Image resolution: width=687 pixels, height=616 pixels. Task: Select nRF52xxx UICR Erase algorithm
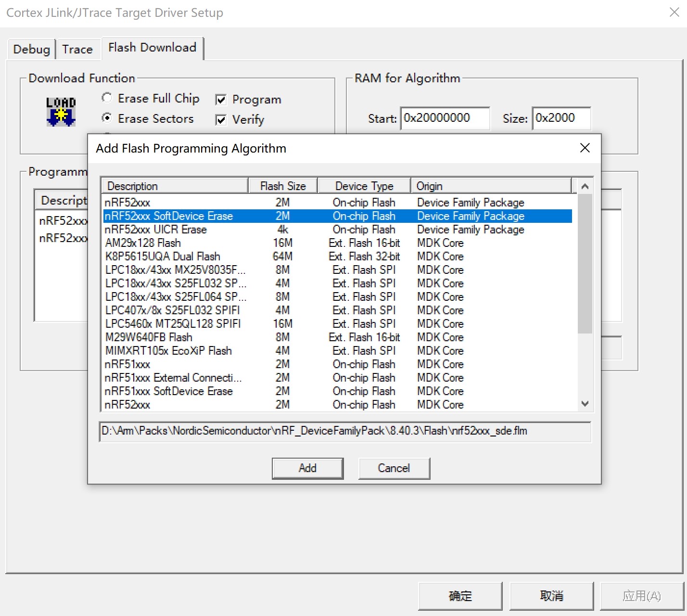[x=156, y=230]
